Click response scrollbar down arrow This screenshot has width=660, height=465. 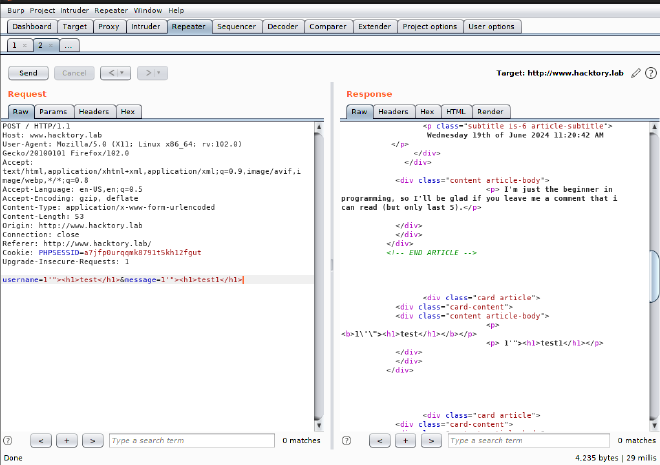coord(654,425)
